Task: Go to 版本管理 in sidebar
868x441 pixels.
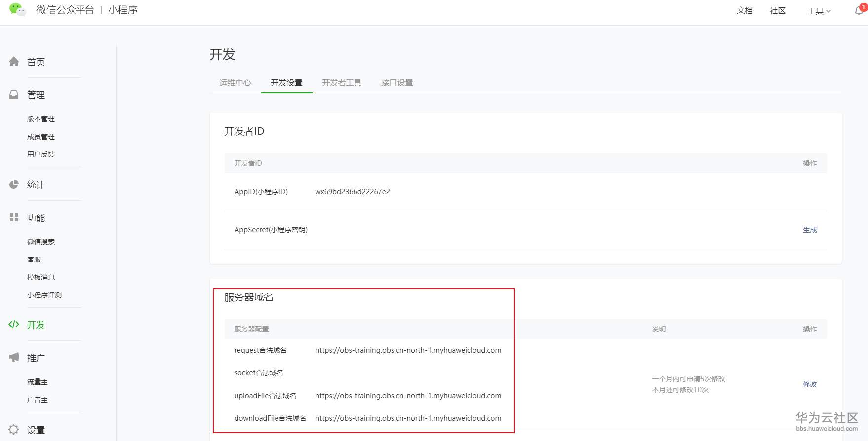Action: 41,119
